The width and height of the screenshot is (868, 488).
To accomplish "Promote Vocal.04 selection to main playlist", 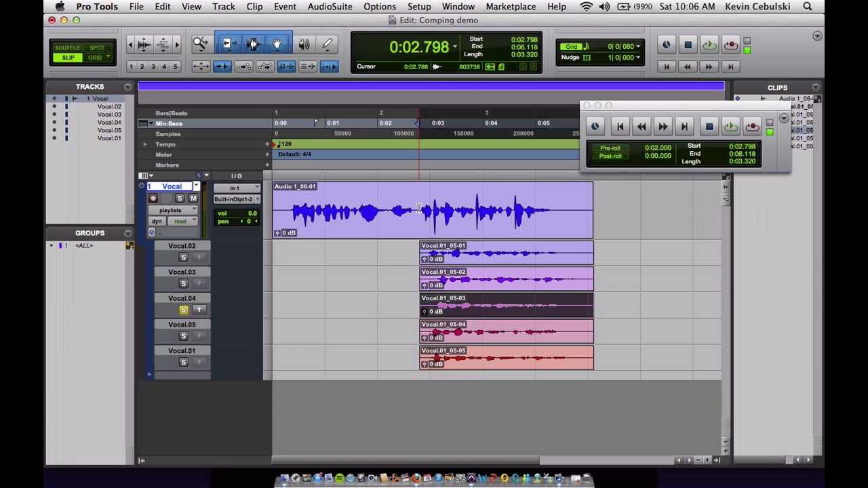I will point(199,310).
